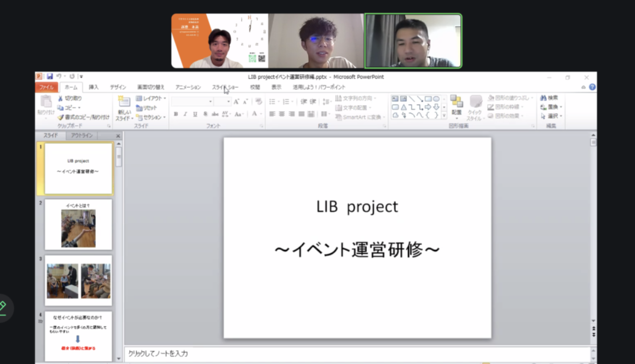
Task: Click the strikethrough text icon
Action: point(216,113)
